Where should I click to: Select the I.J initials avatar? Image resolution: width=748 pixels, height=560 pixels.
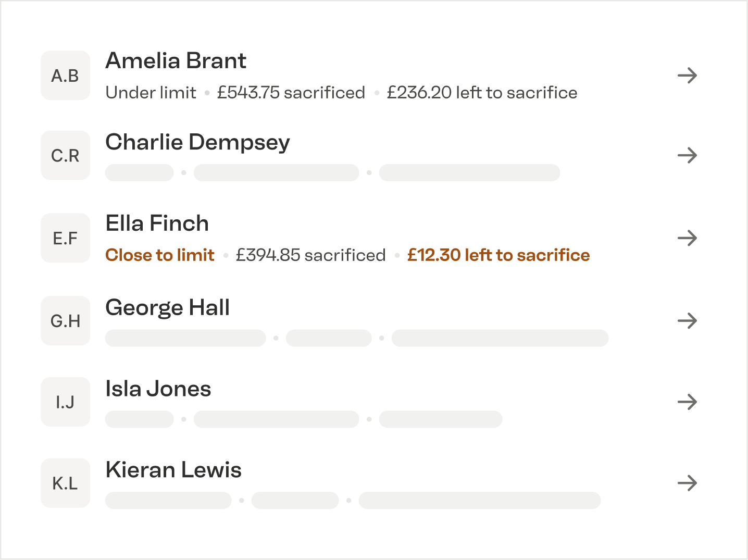66,402
